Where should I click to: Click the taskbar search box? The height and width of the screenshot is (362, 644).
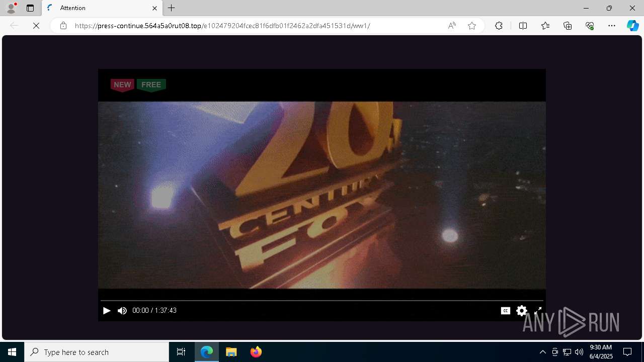click(97, 352)
